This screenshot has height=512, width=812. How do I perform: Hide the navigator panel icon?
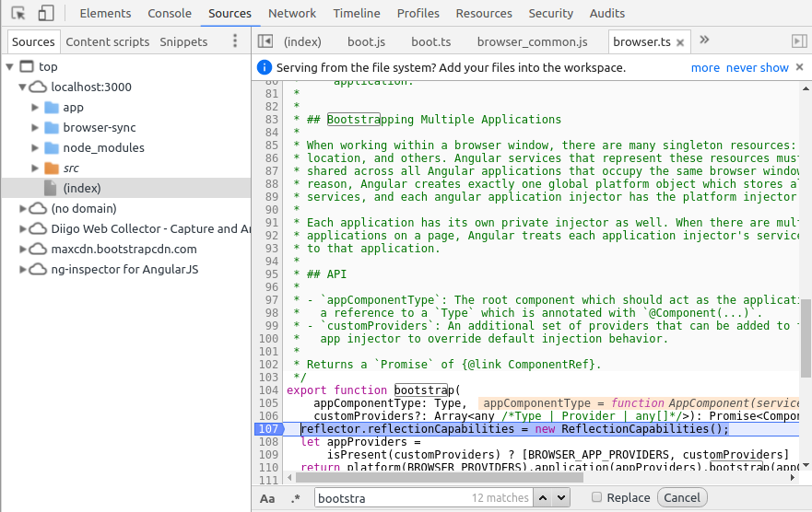coord(265,41)
